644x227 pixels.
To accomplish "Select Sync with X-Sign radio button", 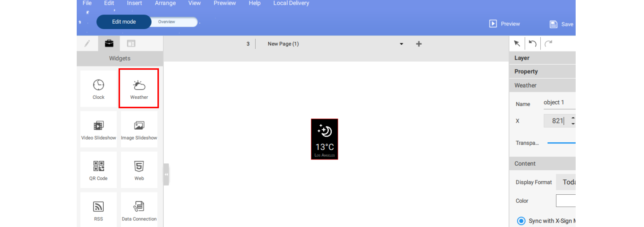I will (521, 221).
